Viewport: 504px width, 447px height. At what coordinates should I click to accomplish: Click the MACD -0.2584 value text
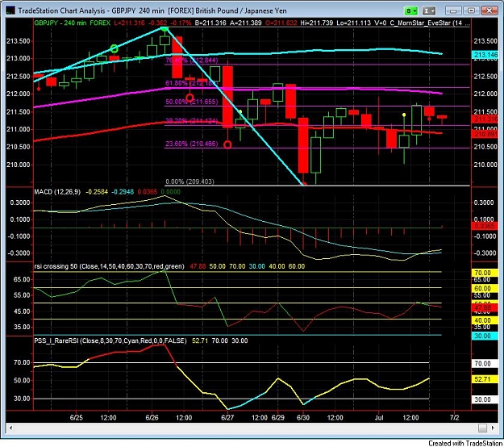(x=97, y=192)
